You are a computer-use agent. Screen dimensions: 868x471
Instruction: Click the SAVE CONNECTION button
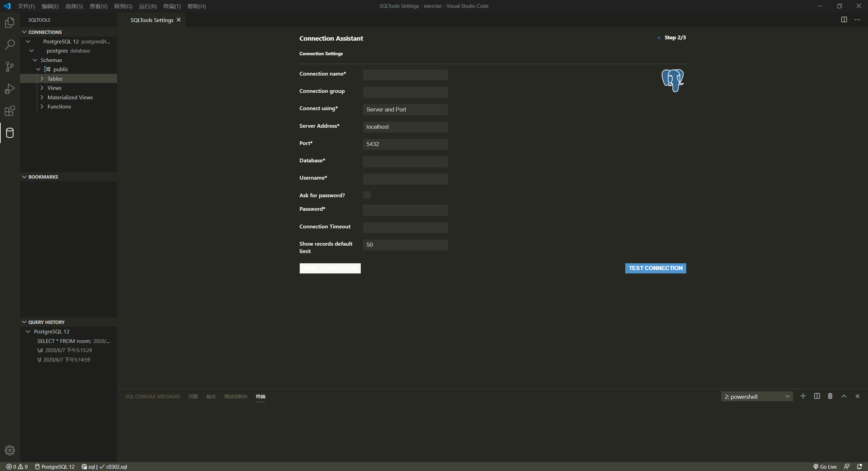point(330,268)
